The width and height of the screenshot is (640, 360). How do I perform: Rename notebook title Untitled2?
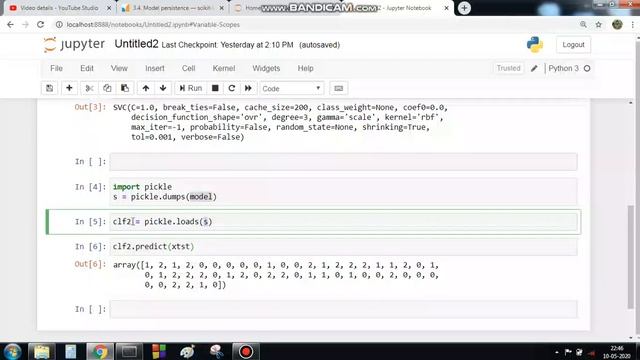click(x=136, y=44)
